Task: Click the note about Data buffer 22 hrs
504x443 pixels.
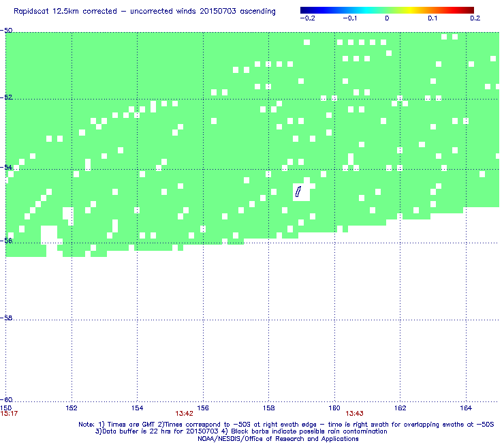Action: pos(241,431)
